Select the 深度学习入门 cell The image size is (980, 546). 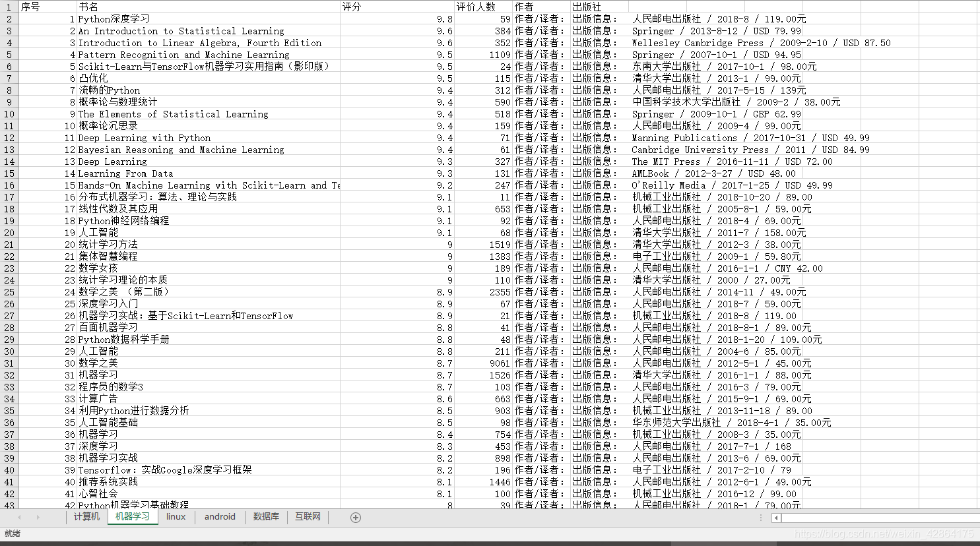pyautogui.click(x=209, y=304)
